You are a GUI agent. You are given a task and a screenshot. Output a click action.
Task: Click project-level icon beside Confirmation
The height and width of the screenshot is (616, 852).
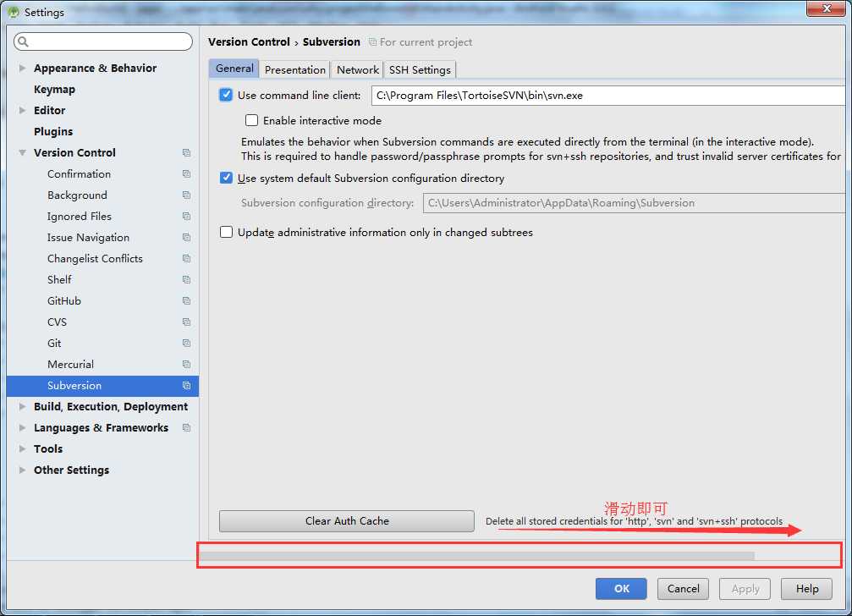click(186, 173)
